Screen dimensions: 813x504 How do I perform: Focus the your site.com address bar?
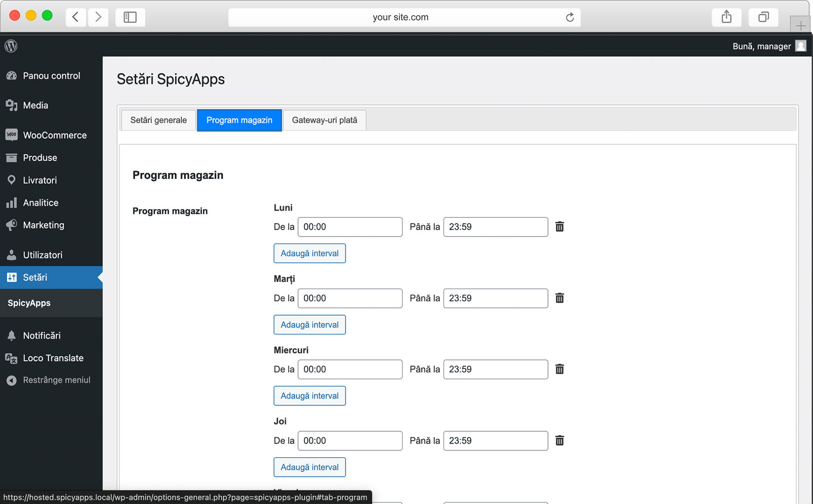pos(404,17)
